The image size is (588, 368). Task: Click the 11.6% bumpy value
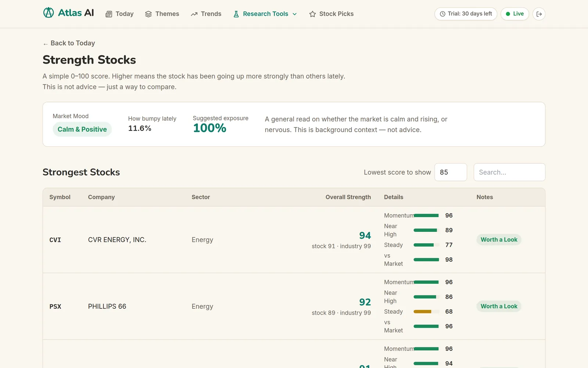click(140, 128)
